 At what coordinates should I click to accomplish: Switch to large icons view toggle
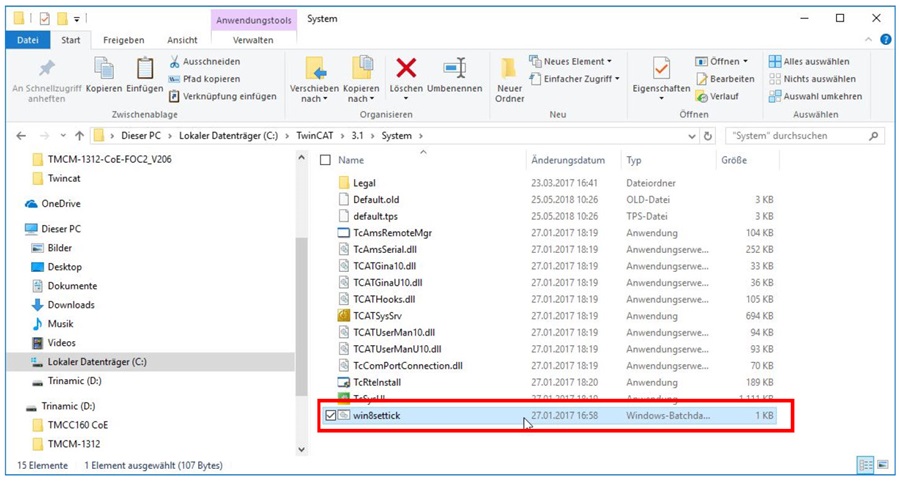click(880, 465)
